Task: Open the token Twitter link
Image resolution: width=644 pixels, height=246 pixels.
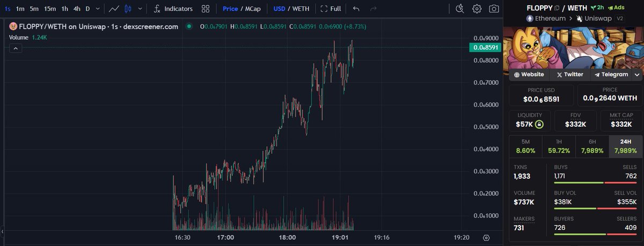Action: pyautogui.click(x=570, y=75)
